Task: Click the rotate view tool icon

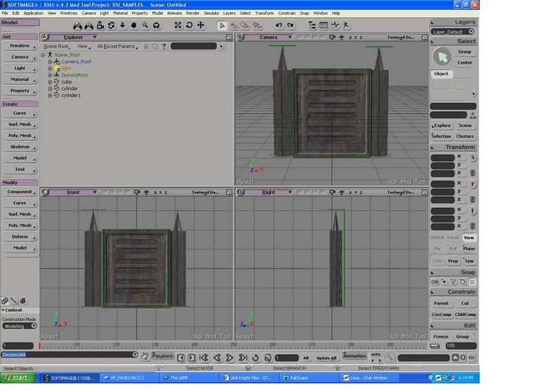Action: 189,25
